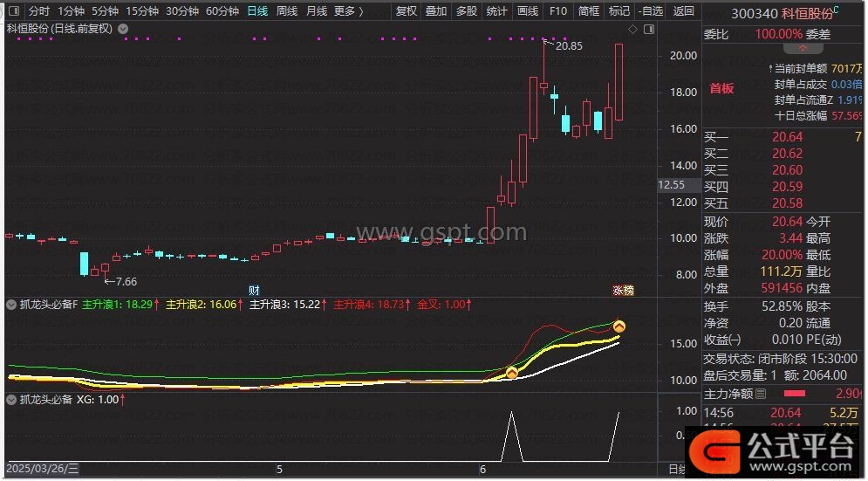Image resolution: width=868 pixels, height=481 pixels.
Task: Click the 盘后交易量 row
Action: (775, 375)
